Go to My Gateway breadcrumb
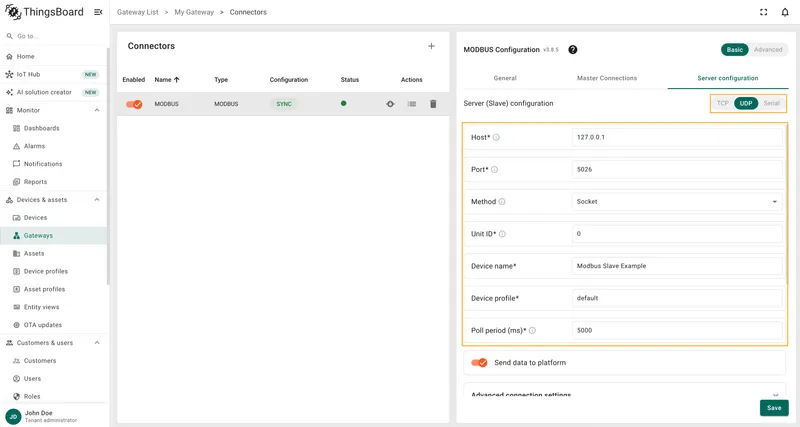Viewport: 800px width, 427px height. [194, 12]
